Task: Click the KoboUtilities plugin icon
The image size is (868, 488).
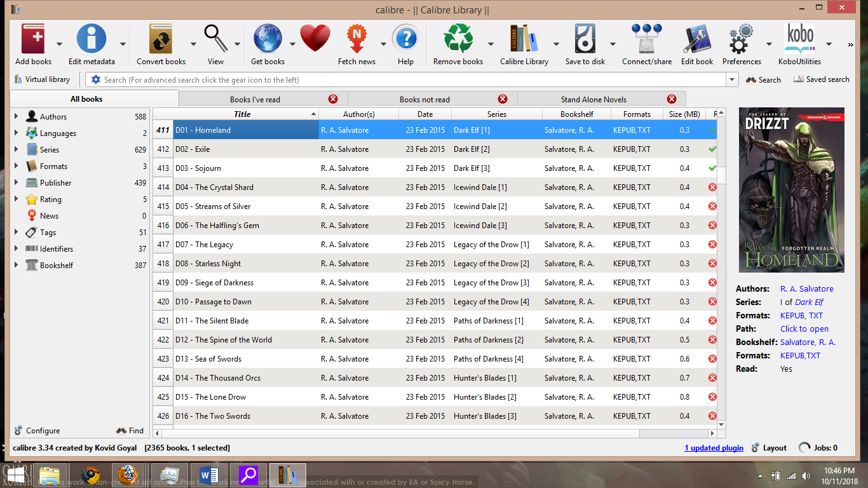Action: [800, 39]
